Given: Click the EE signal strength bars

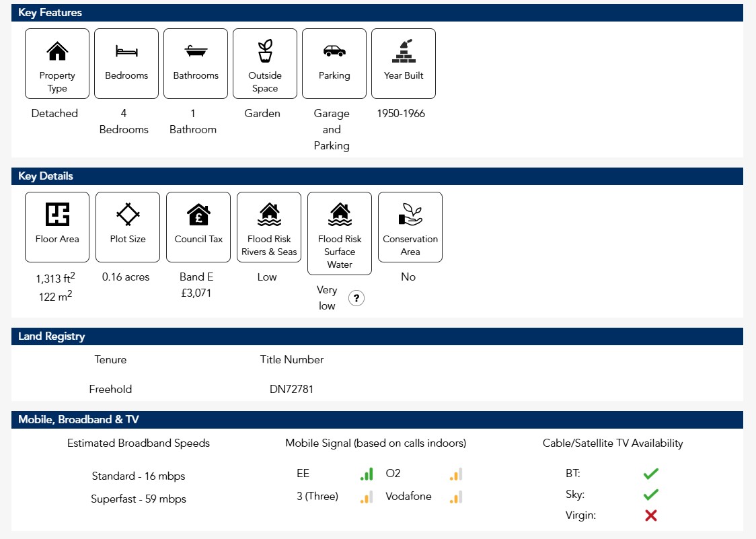Looking at the screenshot, I should [x=367, y=474].
